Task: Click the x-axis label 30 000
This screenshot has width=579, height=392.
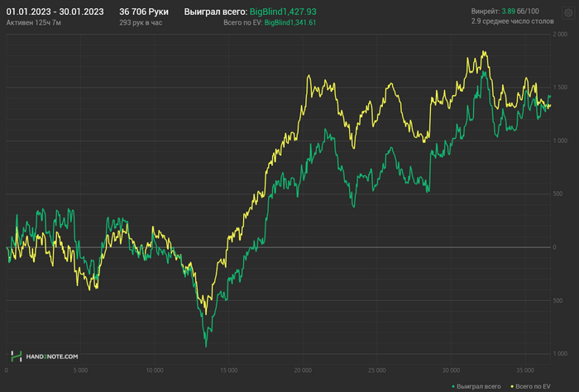Action: click(452, 370)
